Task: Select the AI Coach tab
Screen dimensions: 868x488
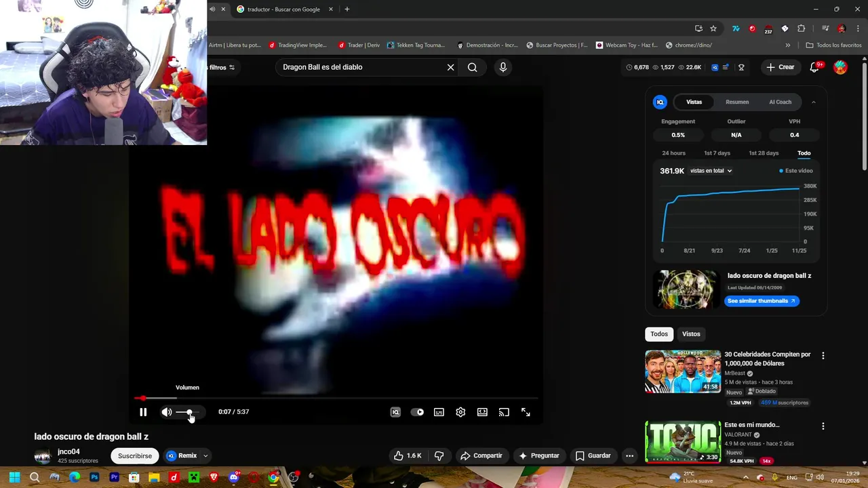Action: (780, 102)
